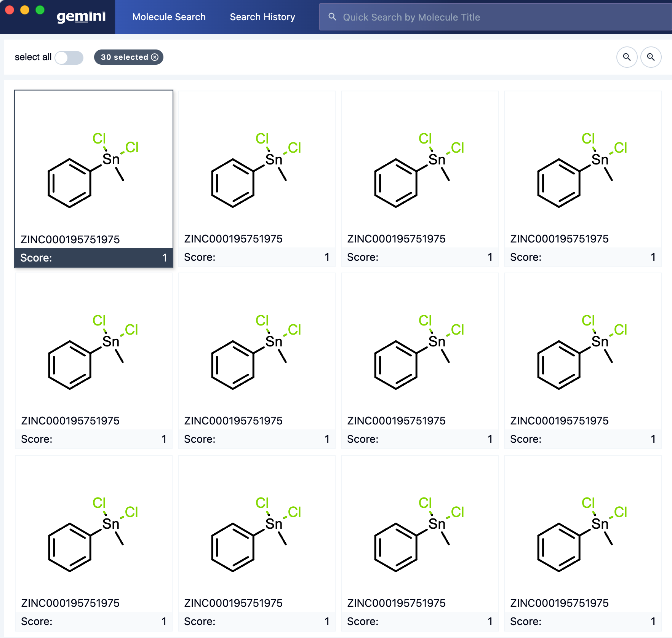Enable the select all toggle
Viewport: 672px width, 638px height.
pyautogui.click(x=69, y=58)
